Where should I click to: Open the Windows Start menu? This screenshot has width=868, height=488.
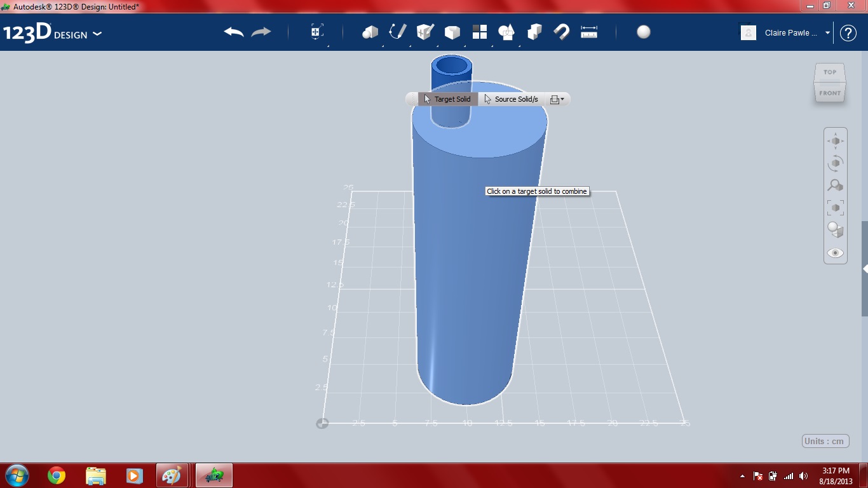point(17,475)
